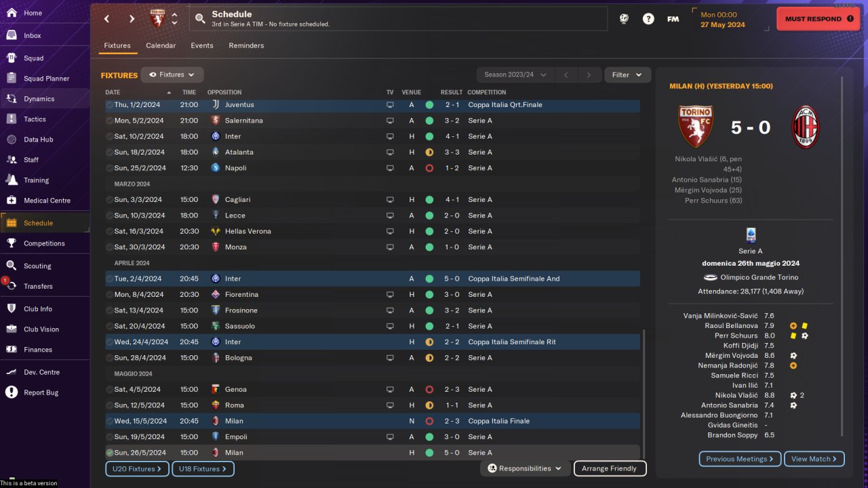Click the TV icon on the Cagliari row
This screenshot has height=488, width=868.
pos(390,200)
